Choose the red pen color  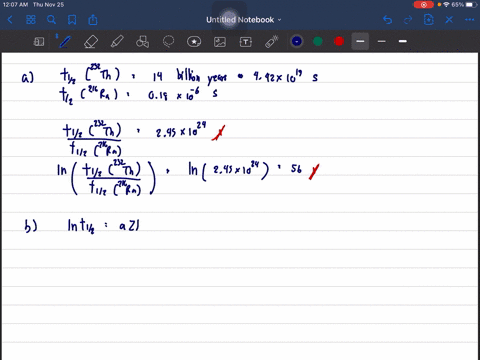(x=339, y=41)
